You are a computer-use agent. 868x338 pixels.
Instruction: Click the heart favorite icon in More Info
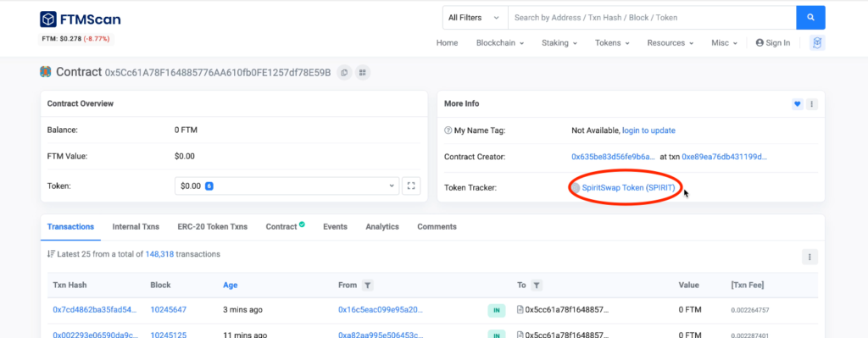pyautogui.click(x=797, y=103)
